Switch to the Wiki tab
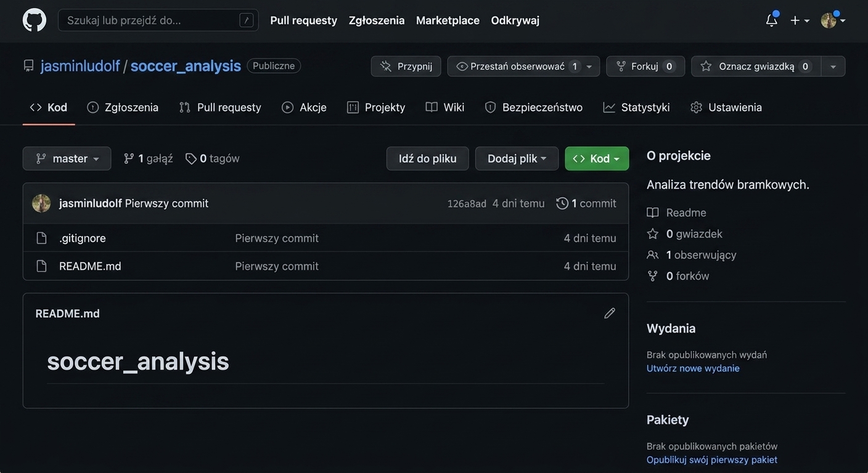This screenshot has width=868, height=473. 445,107
